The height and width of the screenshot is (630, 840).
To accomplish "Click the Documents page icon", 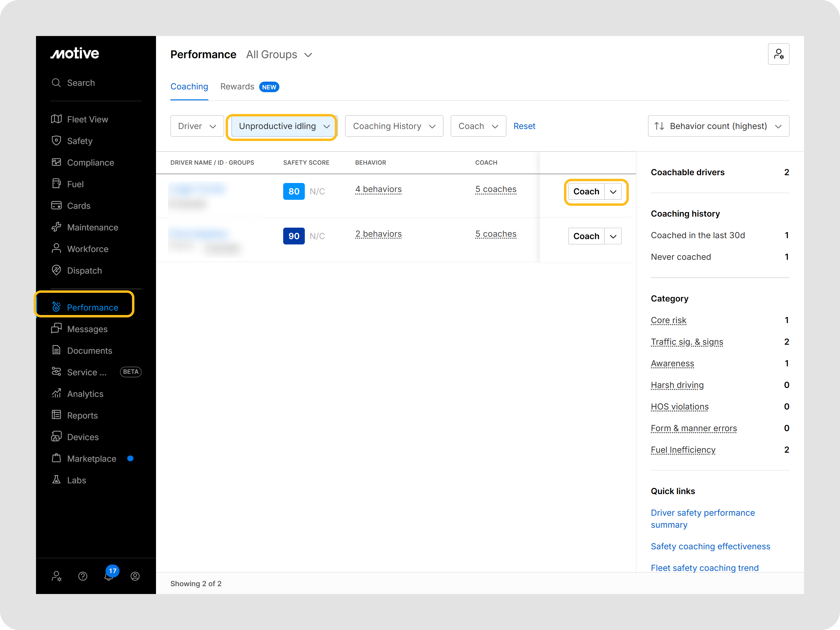I will [56, 350].
